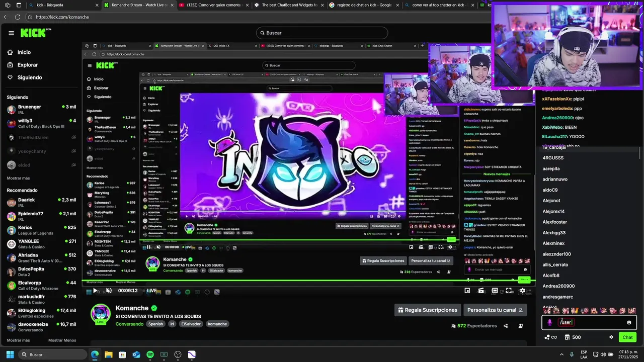Open Spotify from the taskbar
Image resolution: width=644 pixels, height=362 pixels.
click(150, 354)
